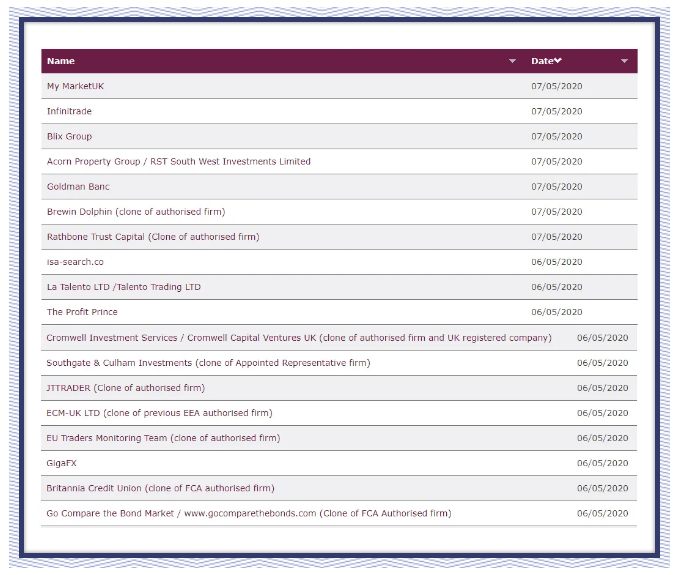
Task: Open the Blix Group entry
Action: coord(69,136)
